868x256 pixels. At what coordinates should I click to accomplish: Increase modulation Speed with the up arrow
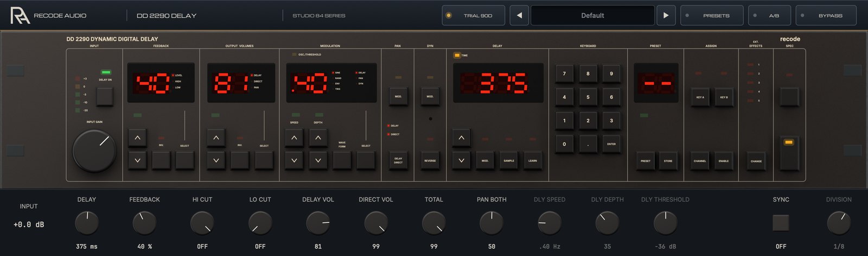point(294,138)
